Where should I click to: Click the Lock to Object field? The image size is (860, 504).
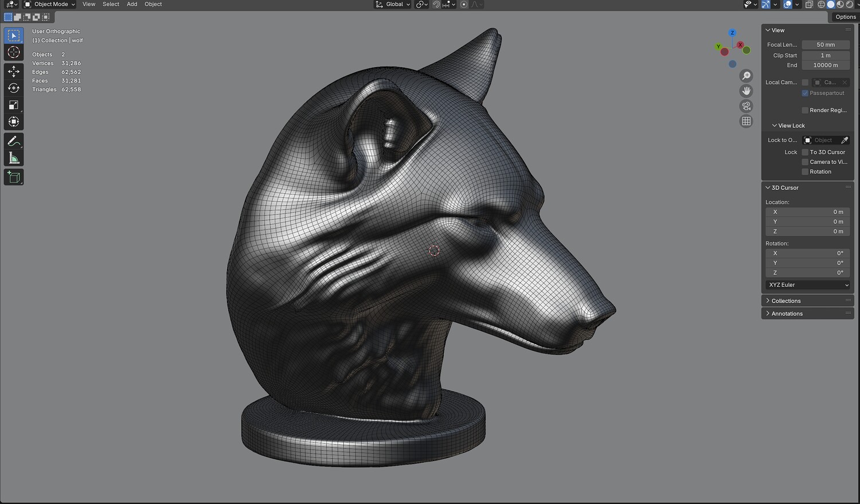coord(826,140)
